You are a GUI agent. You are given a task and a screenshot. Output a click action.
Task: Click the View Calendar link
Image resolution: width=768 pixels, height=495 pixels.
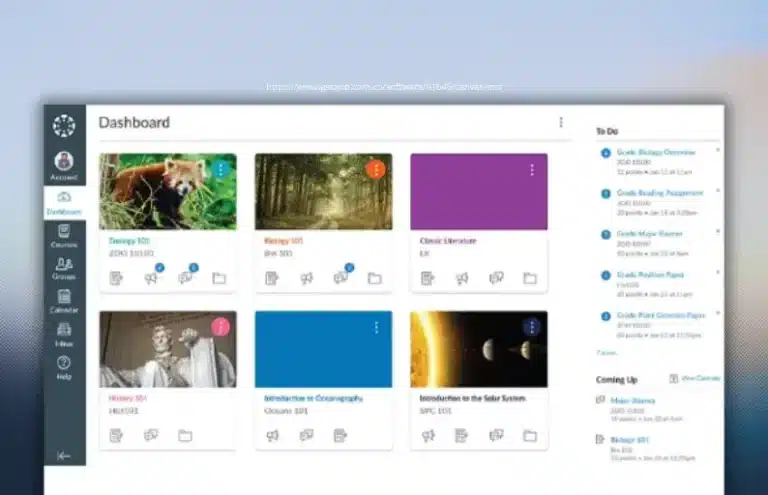click(699, 378)
